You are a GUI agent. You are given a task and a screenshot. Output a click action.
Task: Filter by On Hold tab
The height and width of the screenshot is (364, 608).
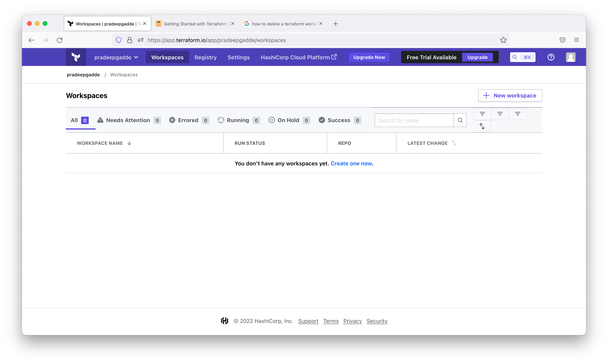pyautogui.click(x=289, y=120)
